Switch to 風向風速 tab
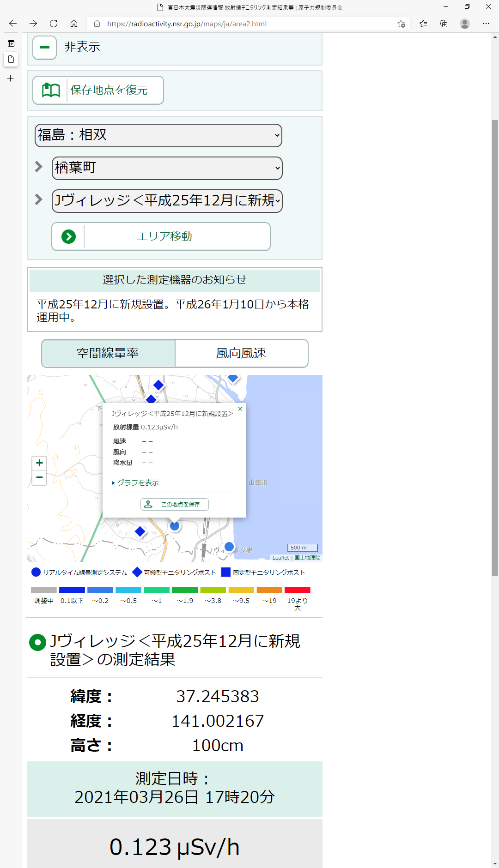This screenshot has height=868, width=499. (241, 354)
